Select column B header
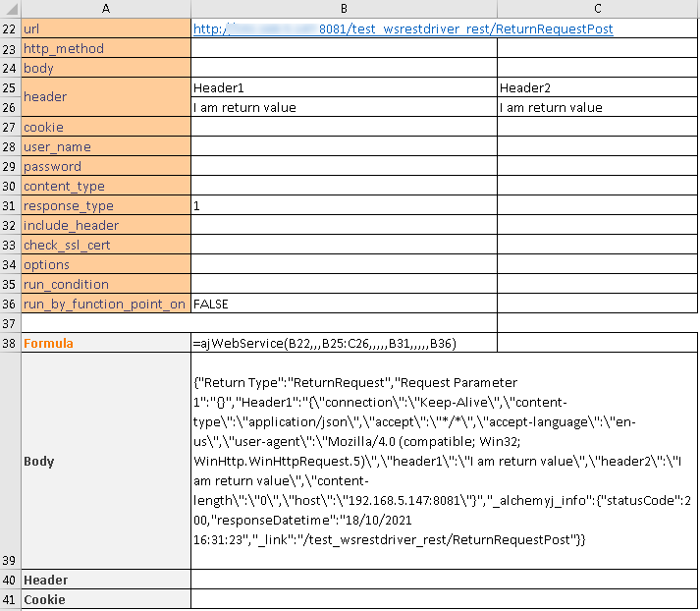This screenshot has width=700, height=611. coord(344,9)
